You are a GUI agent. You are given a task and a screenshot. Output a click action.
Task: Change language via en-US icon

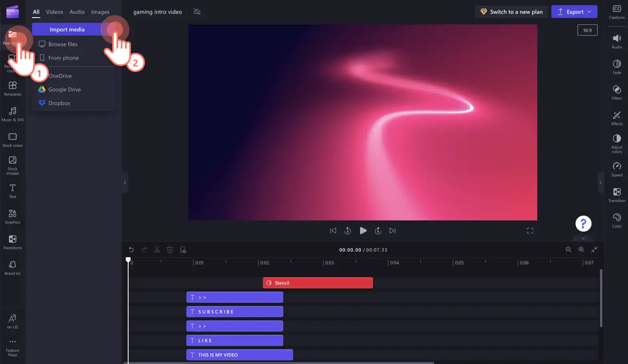click(x=12, y=321)
